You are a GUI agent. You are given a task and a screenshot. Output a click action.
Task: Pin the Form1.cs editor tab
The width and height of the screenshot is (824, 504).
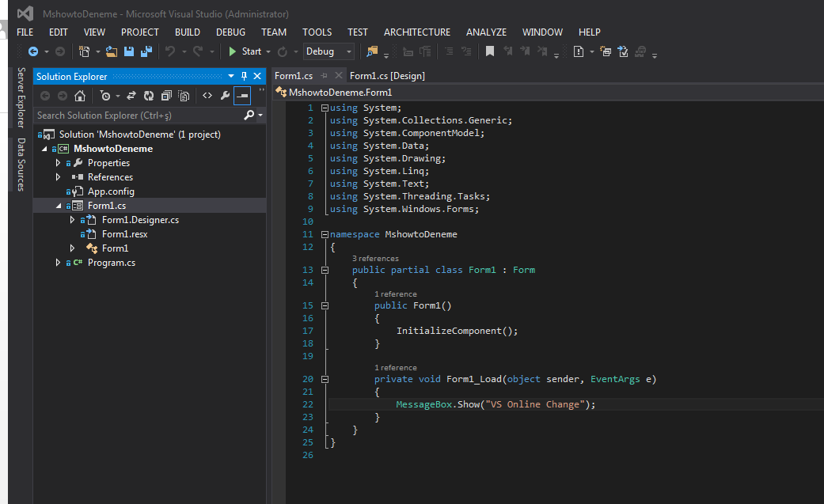[x=325, y=76]
